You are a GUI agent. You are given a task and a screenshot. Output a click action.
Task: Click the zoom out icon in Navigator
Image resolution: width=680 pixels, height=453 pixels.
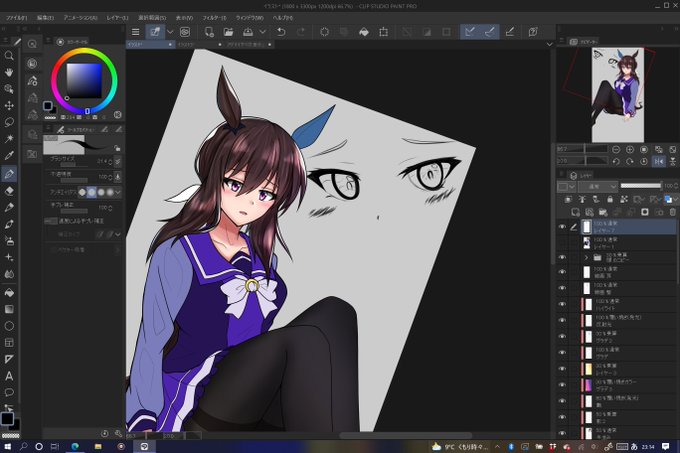click(616, 150)
